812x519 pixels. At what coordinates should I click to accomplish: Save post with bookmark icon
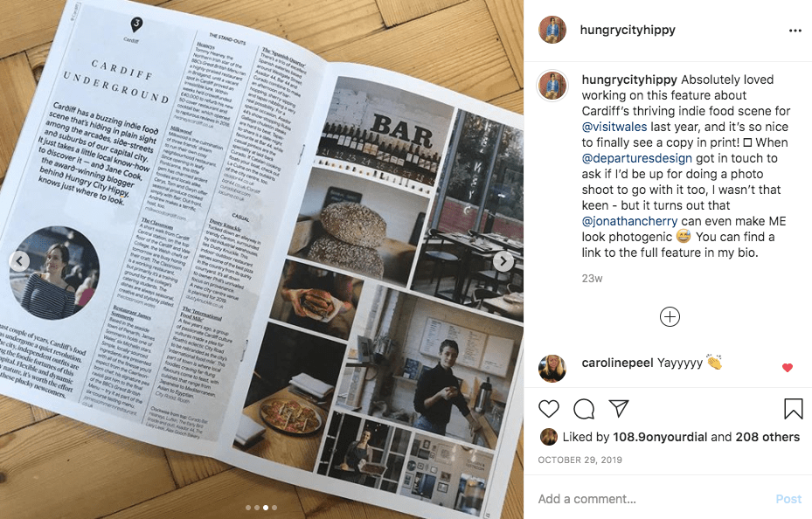click(793, 409)
